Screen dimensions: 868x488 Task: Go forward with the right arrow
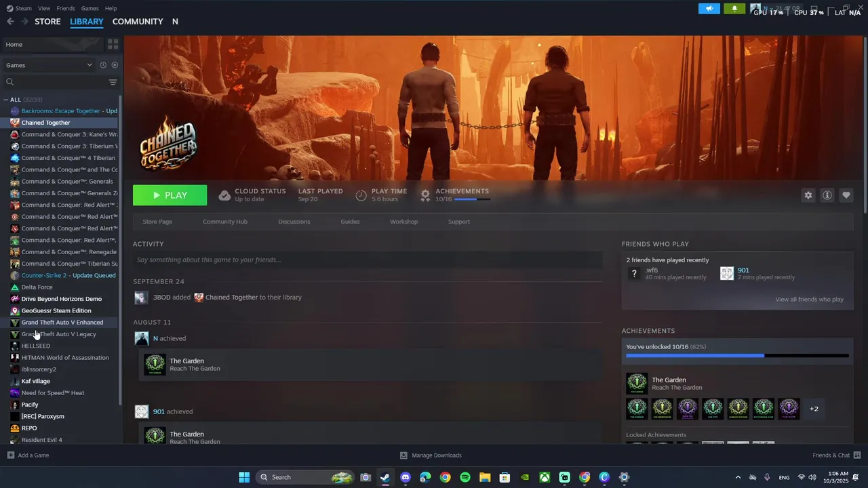point(24,22)
